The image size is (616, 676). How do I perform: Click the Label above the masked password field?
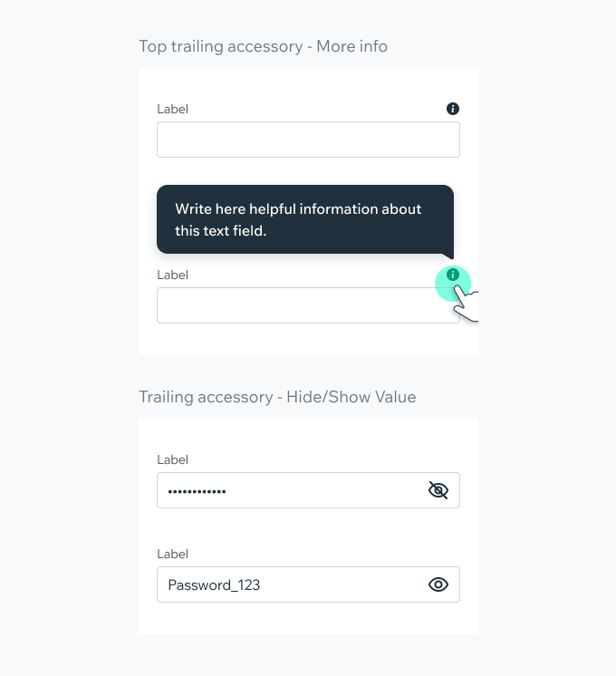(172, 459)
